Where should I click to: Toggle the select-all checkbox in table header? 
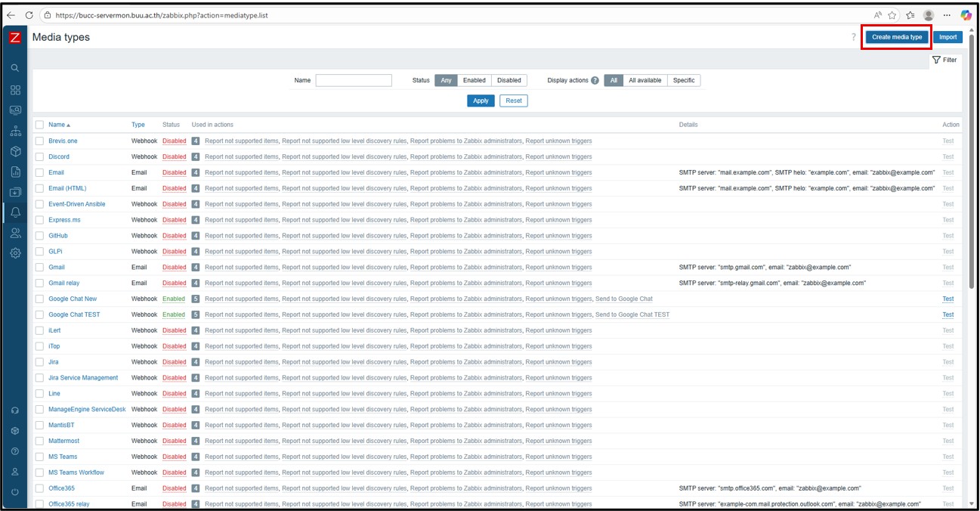pos(40,125)
